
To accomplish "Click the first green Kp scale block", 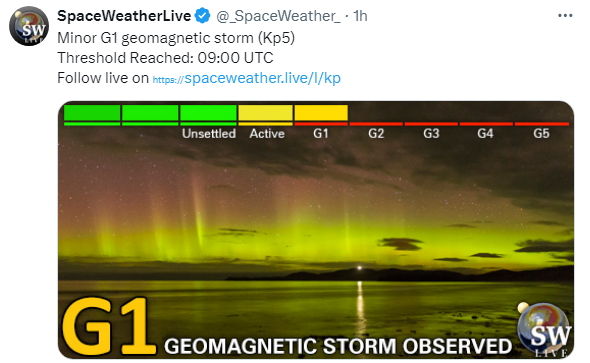I will tap(92, 112).
